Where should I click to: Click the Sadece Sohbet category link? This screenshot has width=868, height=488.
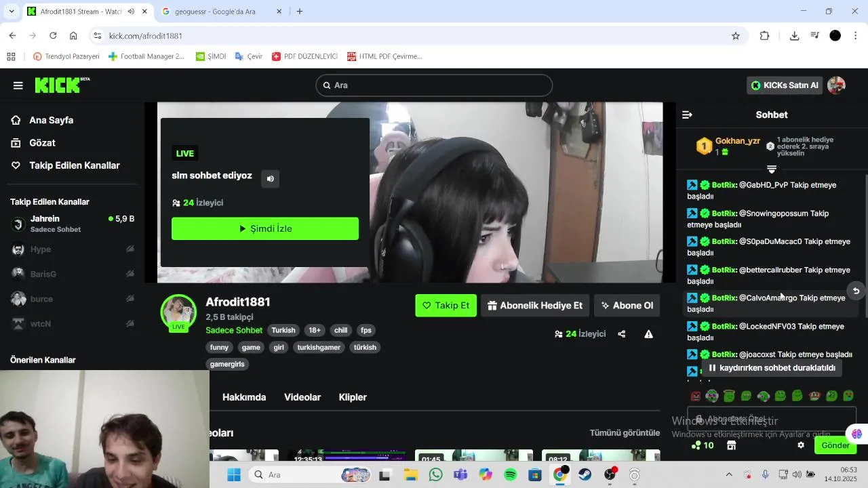click(x=234, y=330)
